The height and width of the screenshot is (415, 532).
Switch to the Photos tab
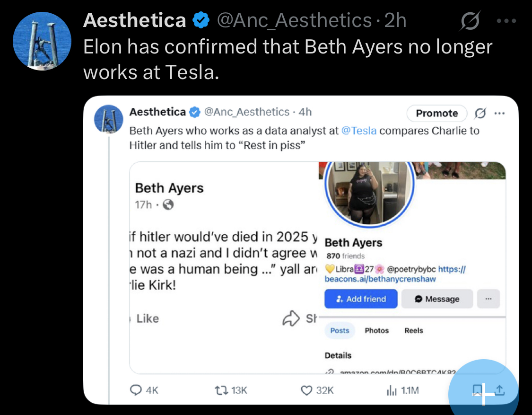376,330
